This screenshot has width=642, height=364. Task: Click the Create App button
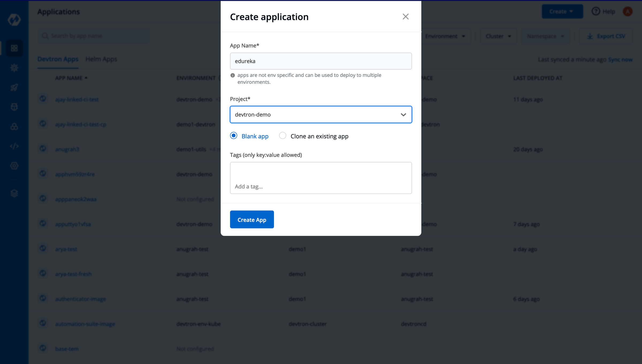252,219
